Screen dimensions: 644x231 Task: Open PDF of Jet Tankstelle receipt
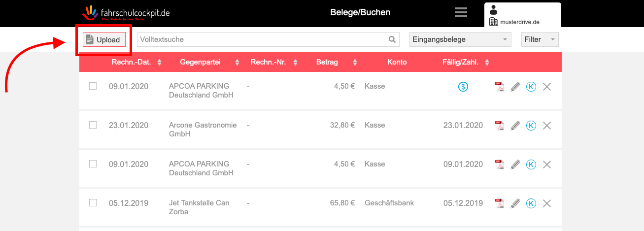(499, 203)
